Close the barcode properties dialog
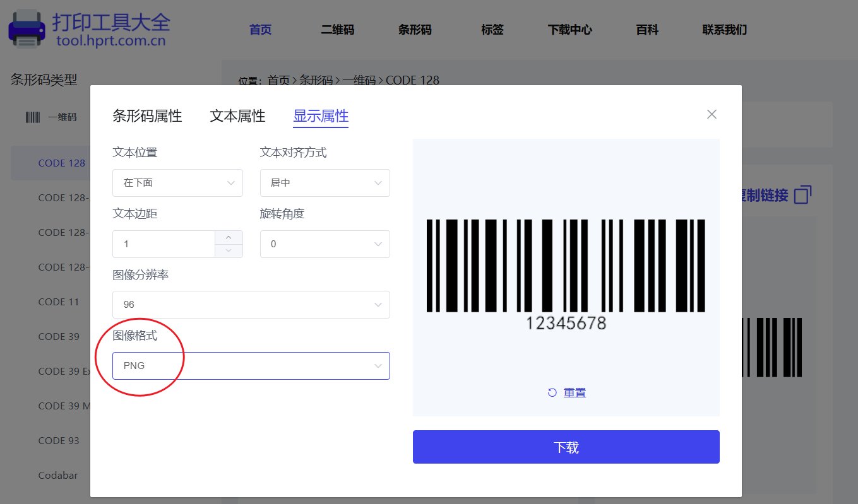Image resolution: width=858 pixels, height=504 pixels. (x=712, y=114)
